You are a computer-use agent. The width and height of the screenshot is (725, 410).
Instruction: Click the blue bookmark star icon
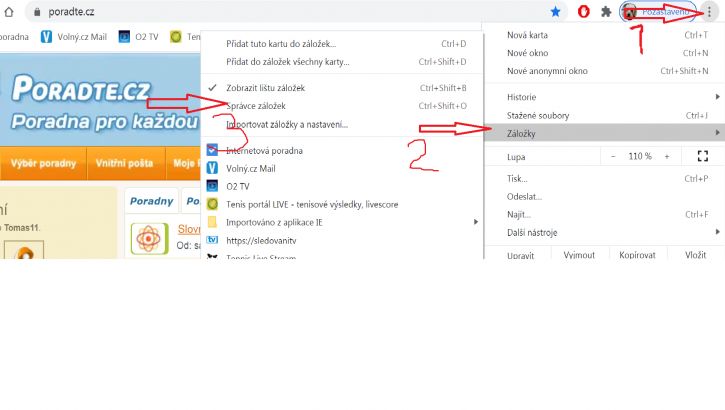[555, 12]
